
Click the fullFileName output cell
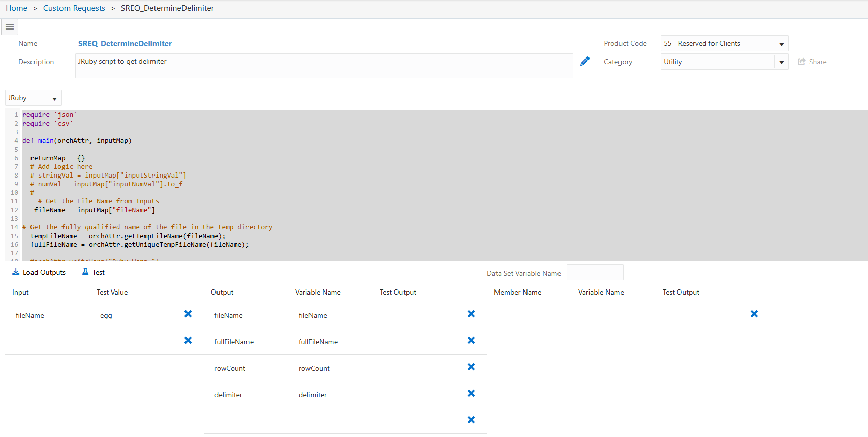(234, 342)
